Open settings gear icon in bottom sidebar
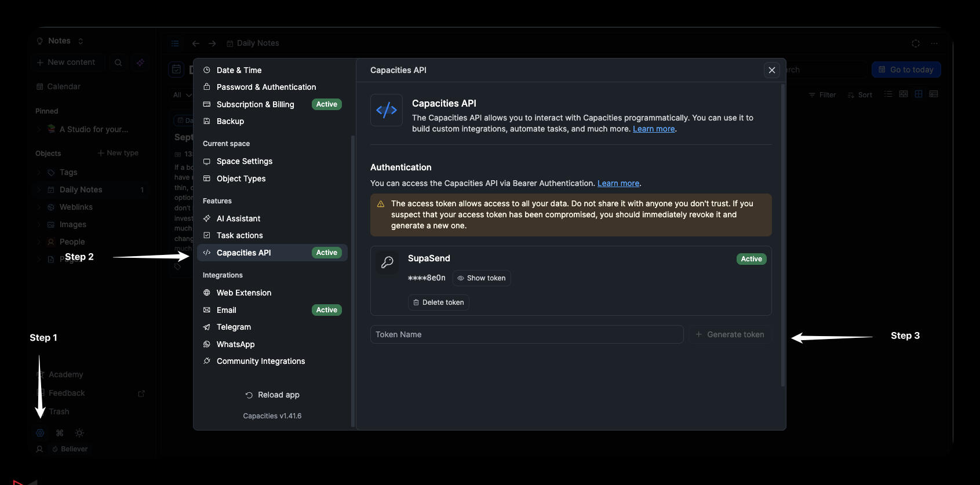This screenshot has width=980, height=485. click(x=40, y=433)
